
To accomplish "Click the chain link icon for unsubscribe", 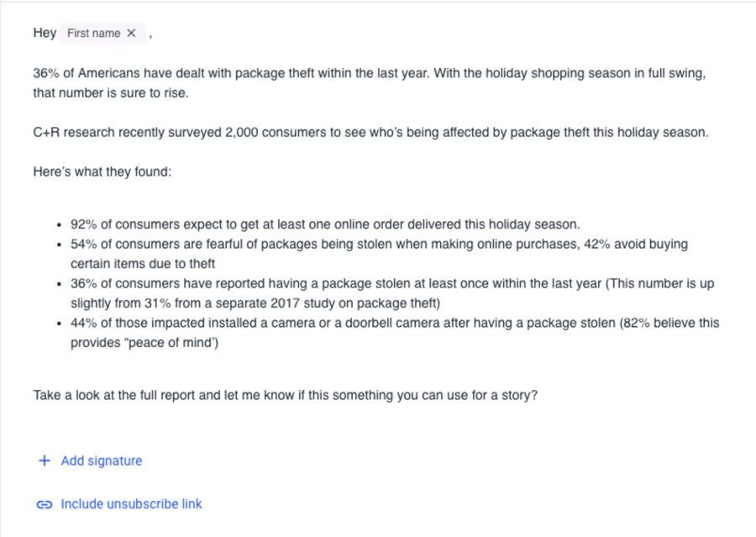I will click(x=45, y=504).
